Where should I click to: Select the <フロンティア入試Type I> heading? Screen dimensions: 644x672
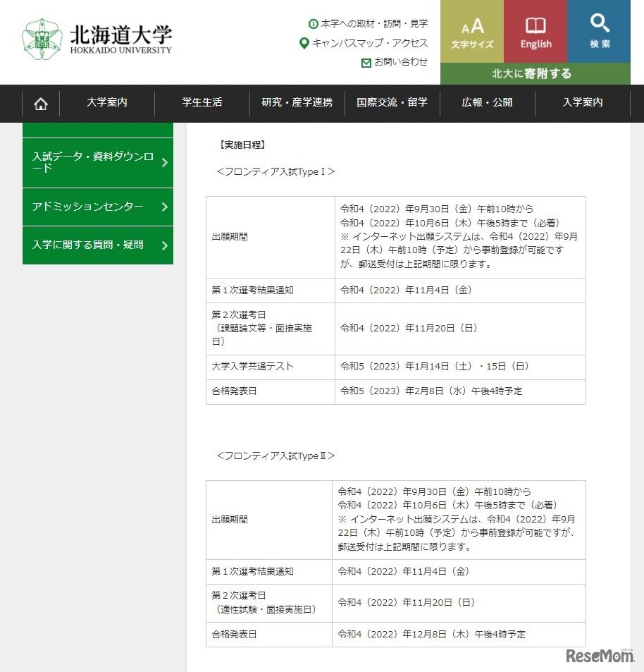click(x=275, y=172)
